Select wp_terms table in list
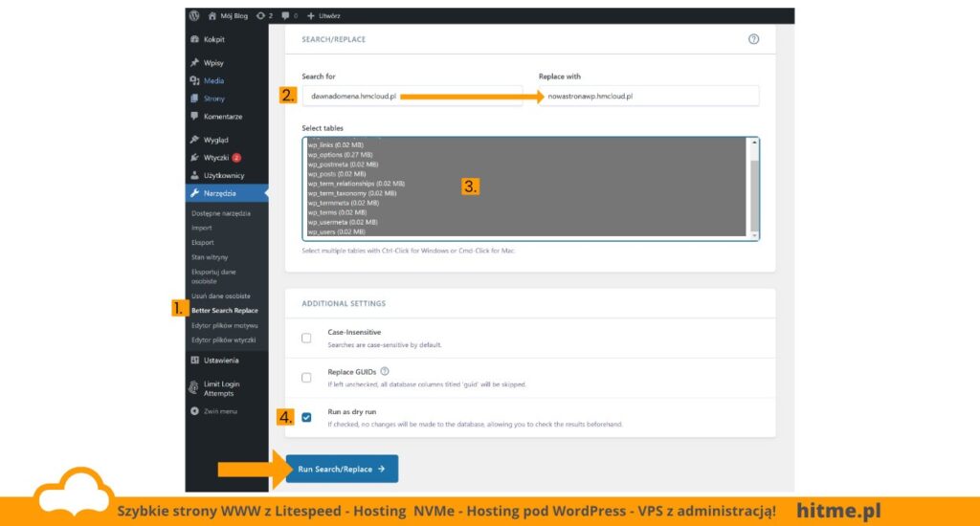Viewport: 980px width, 526px height. point(526,212)
